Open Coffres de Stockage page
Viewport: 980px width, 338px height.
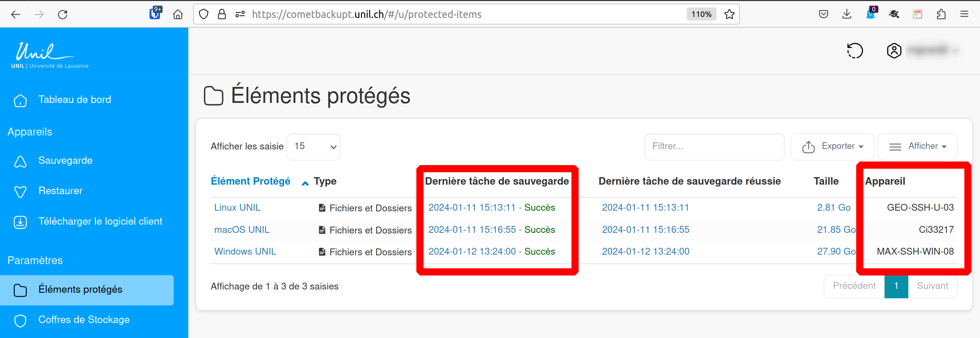(84, 320)
